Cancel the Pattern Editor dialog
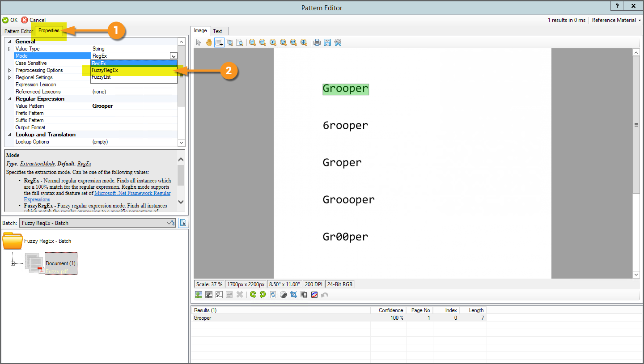The image size is (644, 364). click(34, 20)
